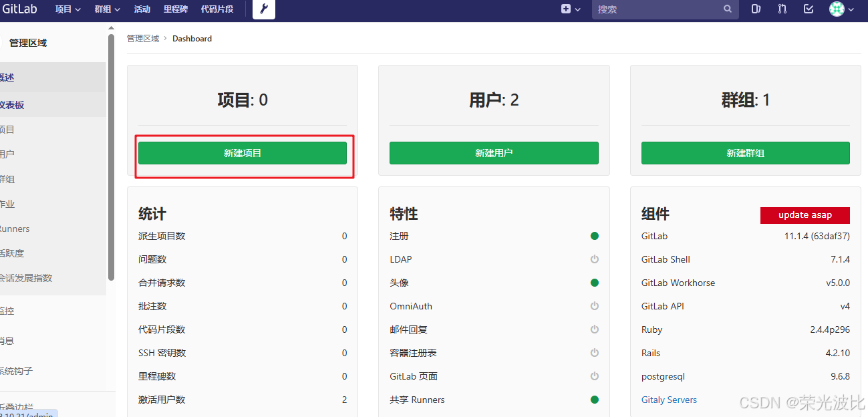This screenshot has width=868, height=417.
Task: Click the 代码片段数 statistics row label
Action: (162, 329)
